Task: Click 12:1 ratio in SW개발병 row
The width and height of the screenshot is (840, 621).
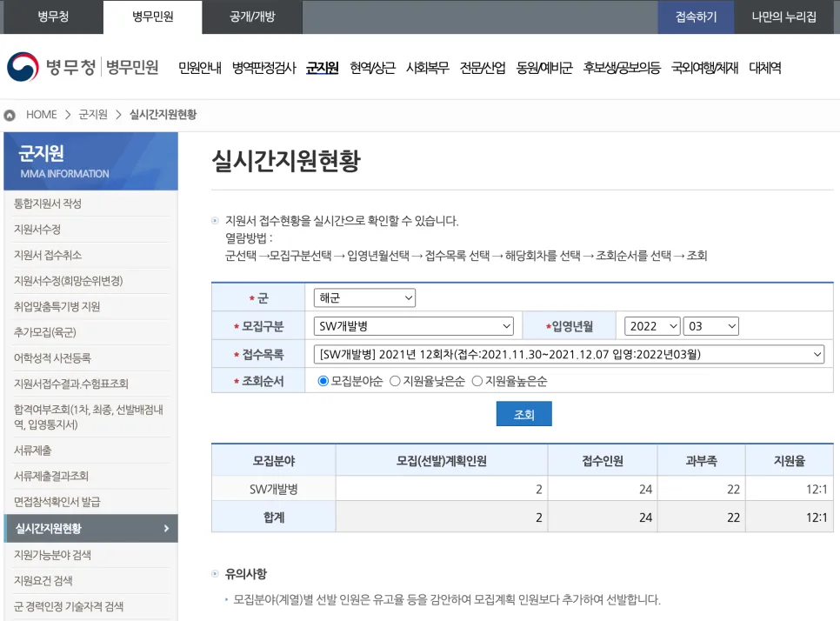Action: coord(817,489)
